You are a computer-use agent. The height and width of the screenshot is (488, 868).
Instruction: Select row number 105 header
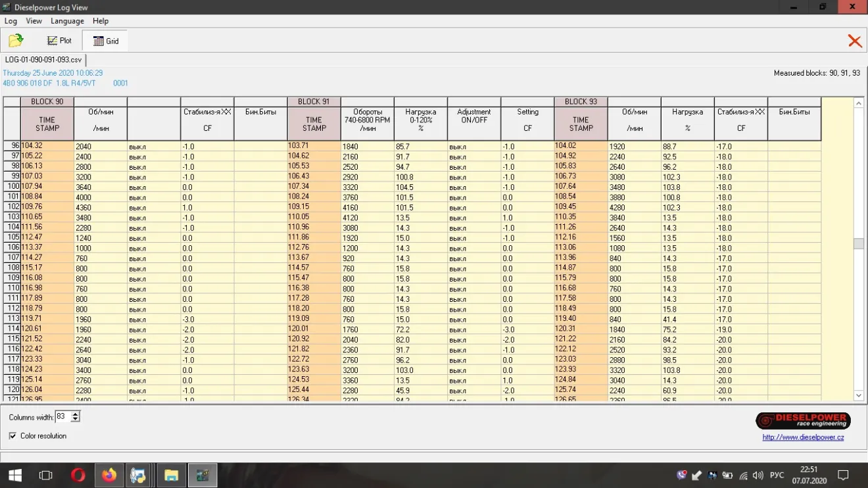(x=12, y=237)
